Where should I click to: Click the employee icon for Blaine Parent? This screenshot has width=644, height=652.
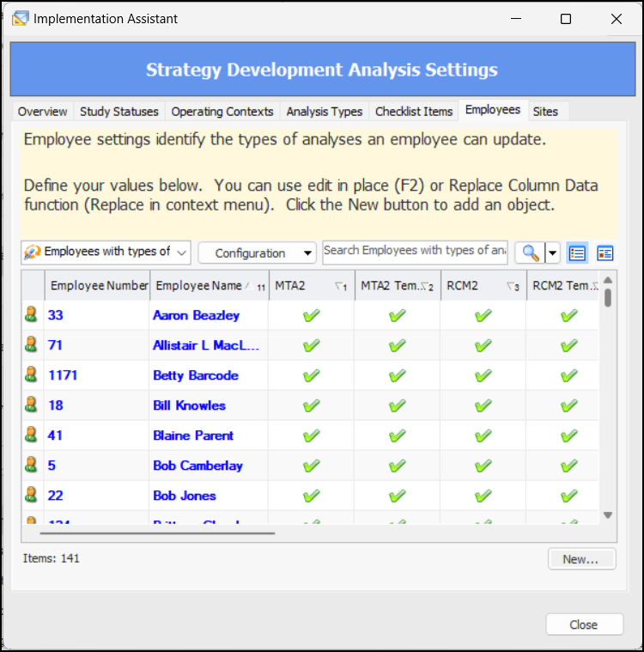31,435
